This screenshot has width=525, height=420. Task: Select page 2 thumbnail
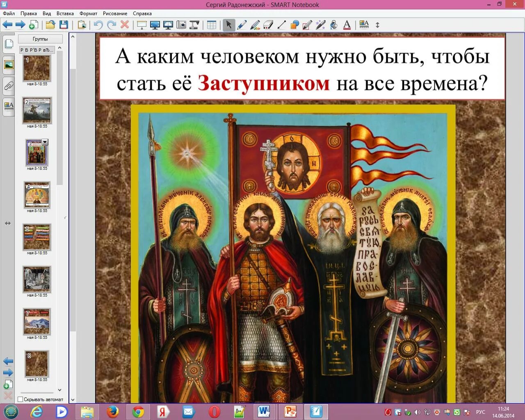point(37,110)
